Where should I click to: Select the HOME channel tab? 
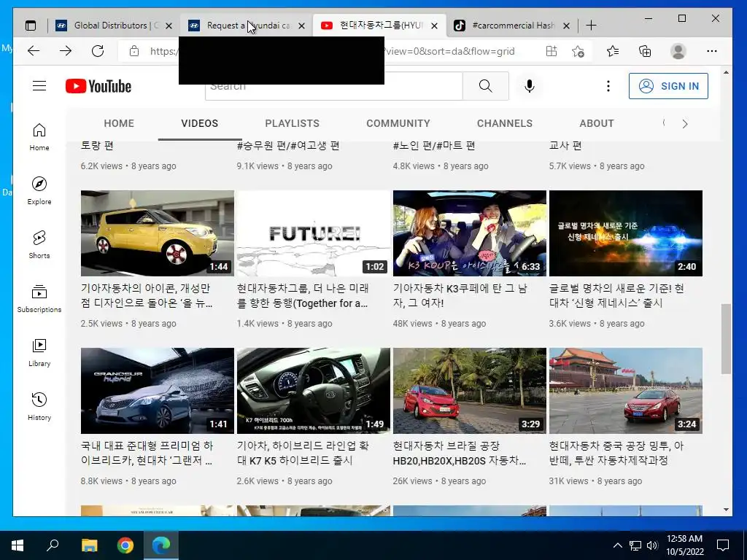click(x=119, y=123)
